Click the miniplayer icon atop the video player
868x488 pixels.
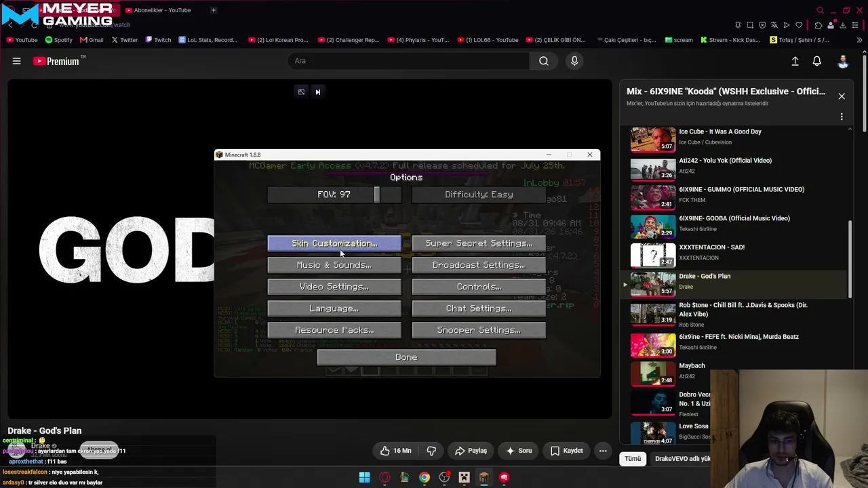tap(301, 92)
